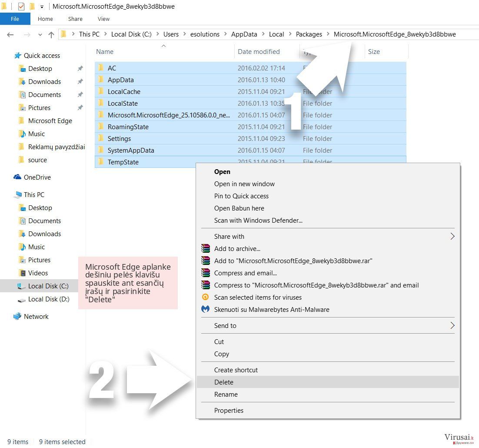This screenshot has height=448, width=479.
Task: Select This PC in navigation pane
Action: 34,195
